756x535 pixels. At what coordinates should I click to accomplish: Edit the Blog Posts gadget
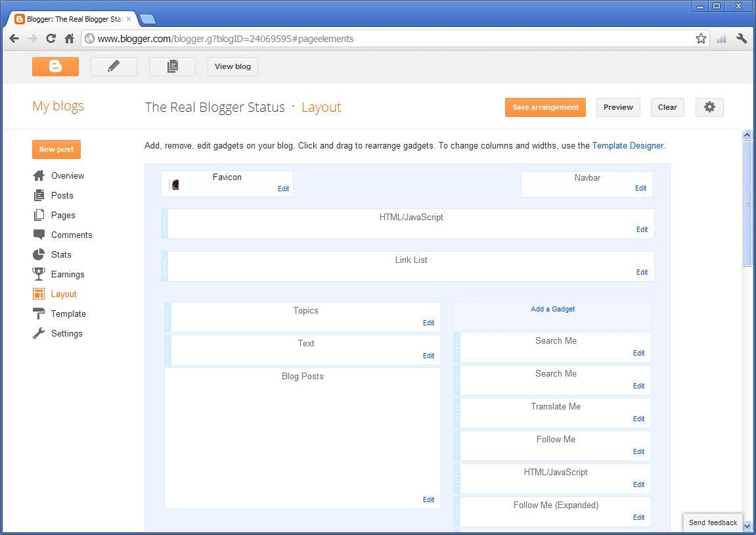[429, 500]
